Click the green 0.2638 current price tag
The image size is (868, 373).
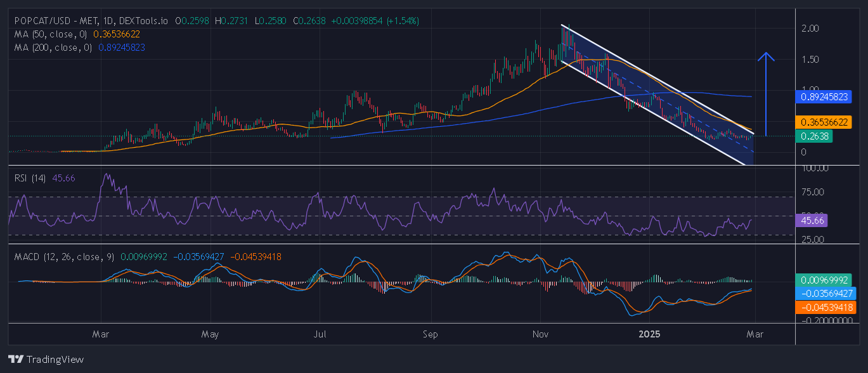[x=813, y=136]
